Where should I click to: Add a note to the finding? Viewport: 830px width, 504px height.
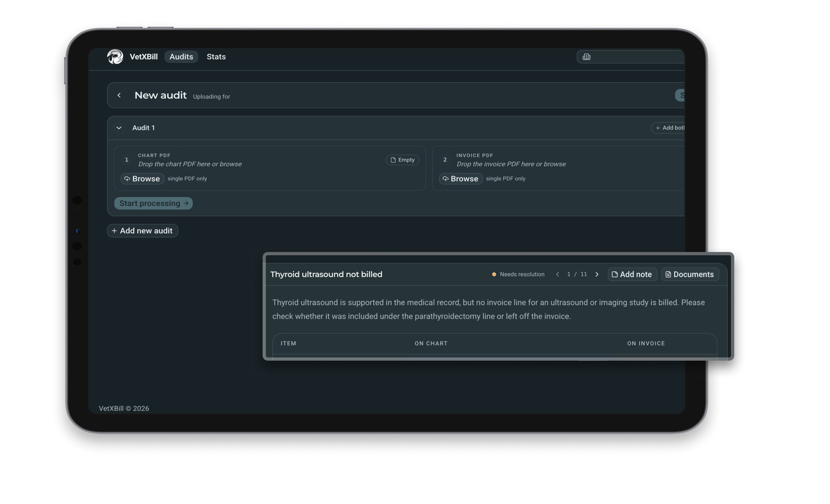[632, 274]
